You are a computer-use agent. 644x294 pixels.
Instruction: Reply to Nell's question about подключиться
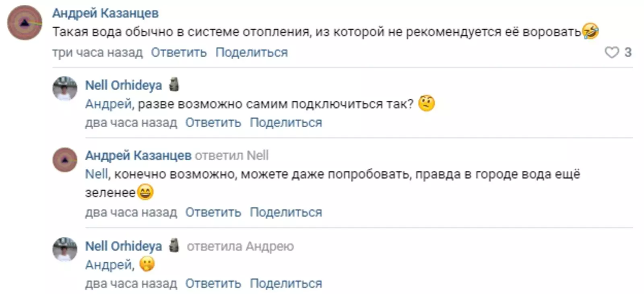point(213,122)
